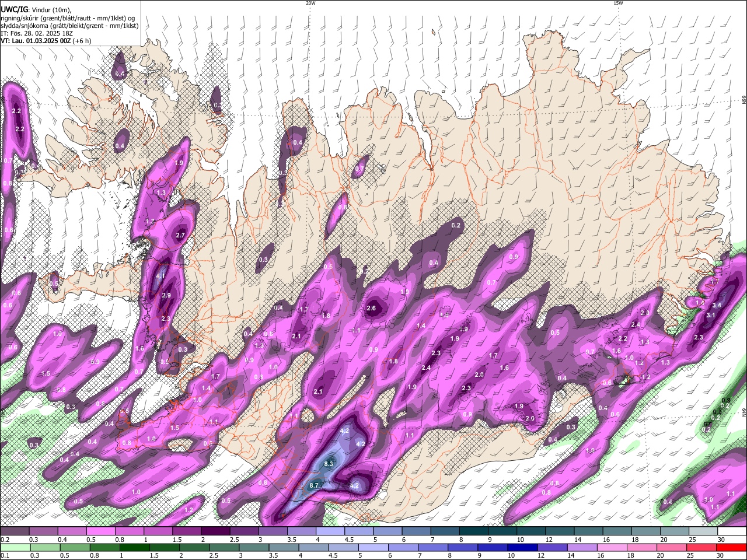This screenshot has width=747, height=560.
Task: Click the 3.1 value near the east coast
Action: point(711,315)
